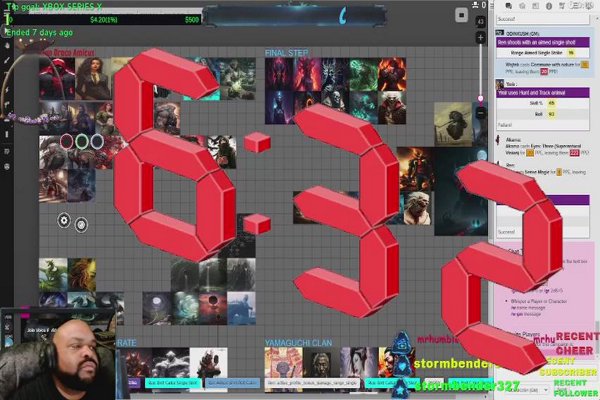The image size is (600, 400).
Task: Click the sidebar collapse handle icon
Action: click(x=492, y=6)
